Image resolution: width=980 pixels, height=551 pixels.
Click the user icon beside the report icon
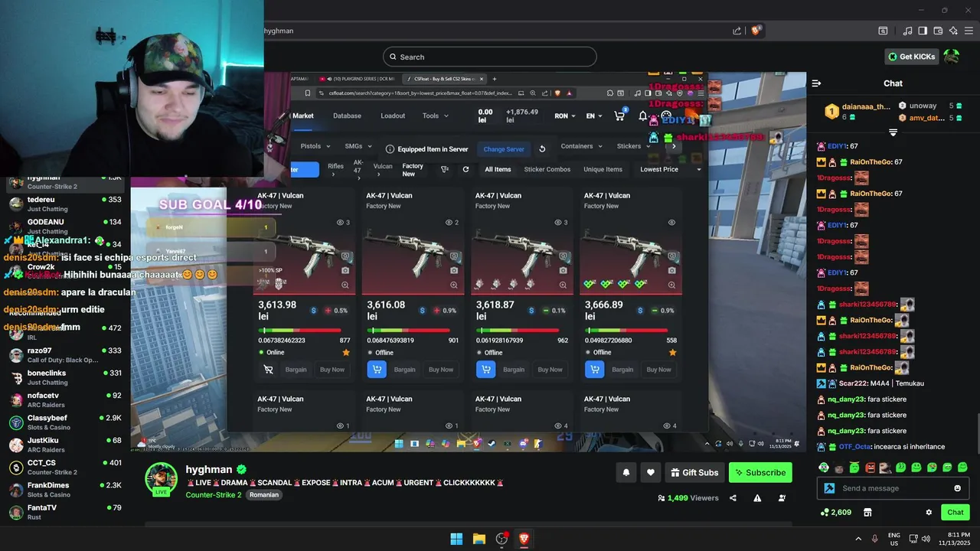pos(782,498)
